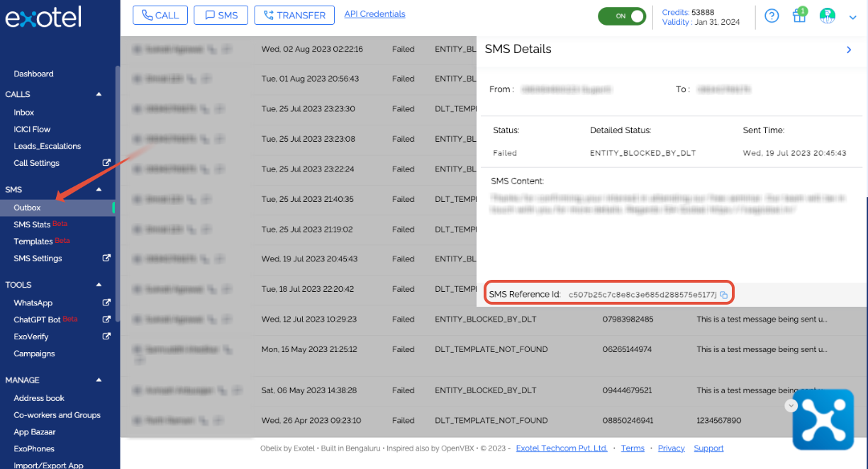868x469 pixels.
Task: Open the Support footer link
Action: (708, 448)
